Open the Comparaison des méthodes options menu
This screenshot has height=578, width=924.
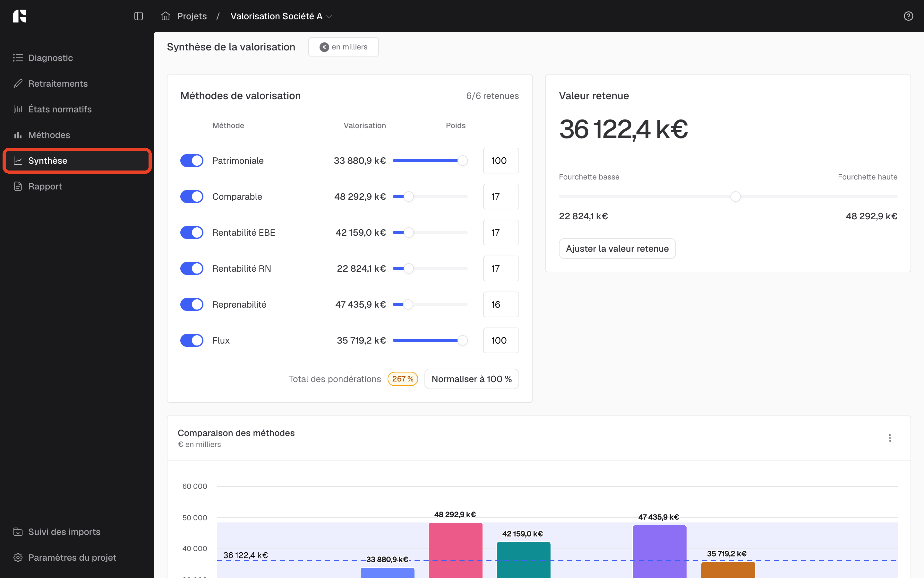[890, 438]
